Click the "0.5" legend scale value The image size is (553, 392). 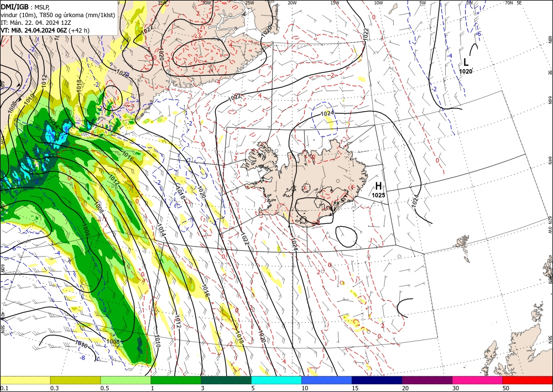pos(105,388)
